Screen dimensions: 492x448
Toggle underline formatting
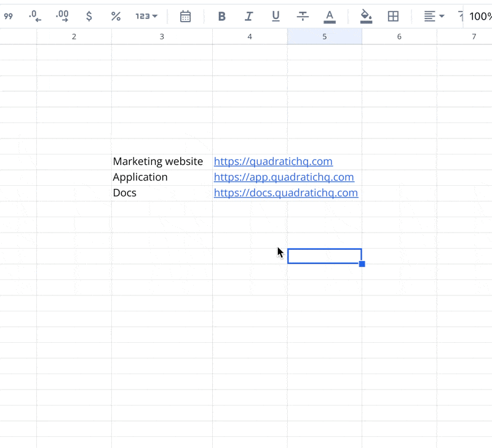point(276,16)
